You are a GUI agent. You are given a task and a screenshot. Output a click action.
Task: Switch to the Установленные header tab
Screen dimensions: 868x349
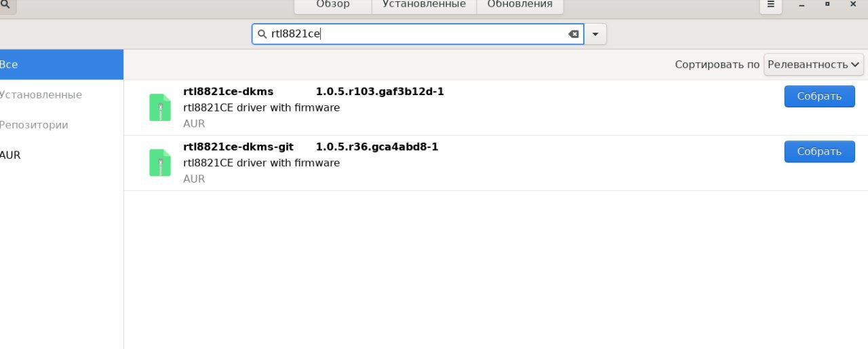point(425,5)
